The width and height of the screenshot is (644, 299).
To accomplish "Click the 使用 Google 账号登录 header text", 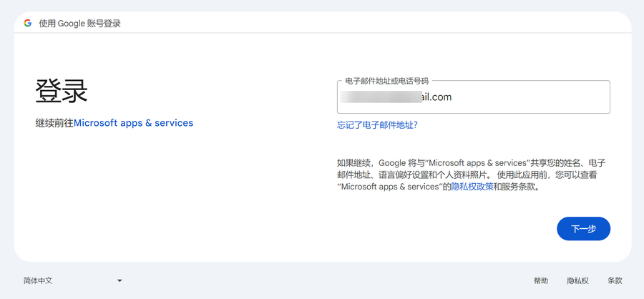I will click(x=79, y=24).
